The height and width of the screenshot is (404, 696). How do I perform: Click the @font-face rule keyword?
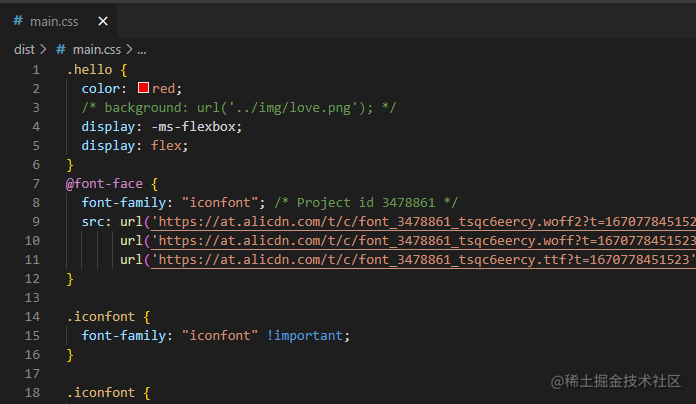pos(104,183)
